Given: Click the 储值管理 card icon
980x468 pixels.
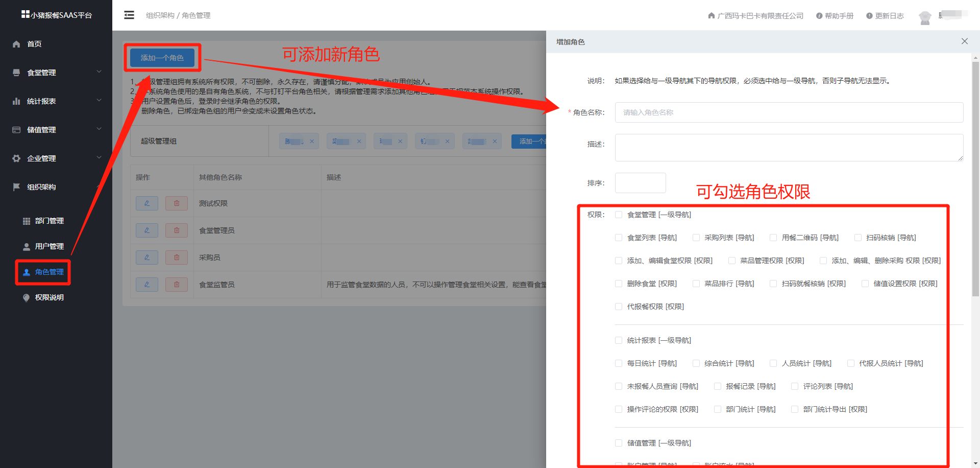Looking at the screenshot, I should coord(16,130).
